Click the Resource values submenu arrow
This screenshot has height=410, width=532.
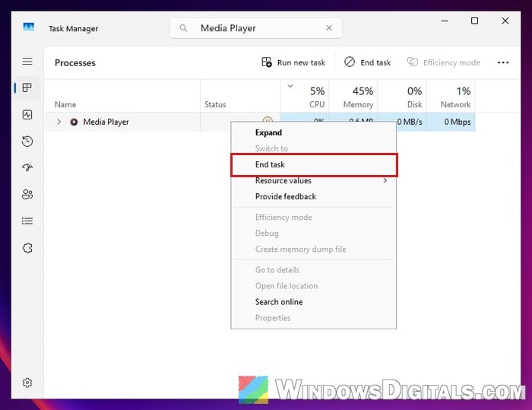(x=385, y=180)
